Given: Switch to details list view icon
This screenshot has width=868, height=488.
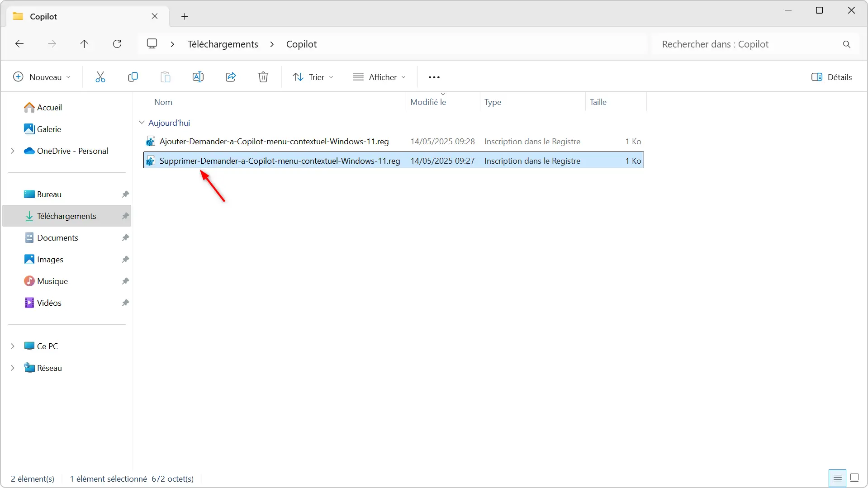Looking at the screenshot, I should pos(838,478).
